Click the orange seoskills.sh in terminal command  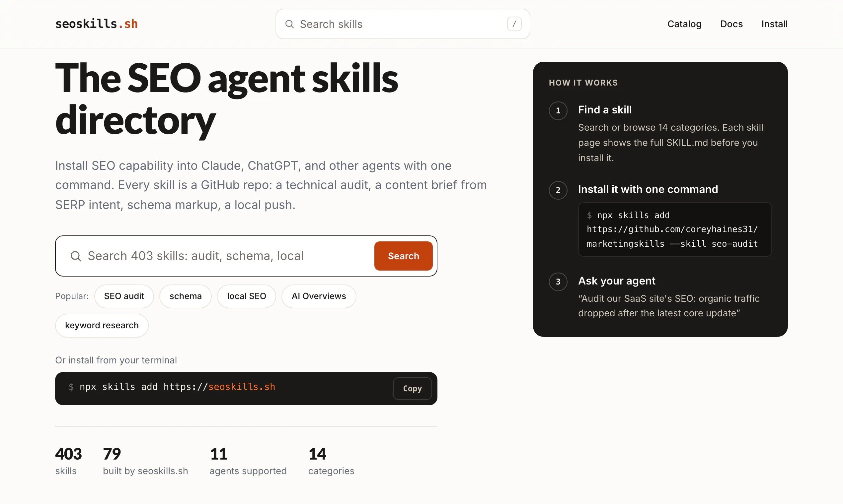(x=242, y=387)
